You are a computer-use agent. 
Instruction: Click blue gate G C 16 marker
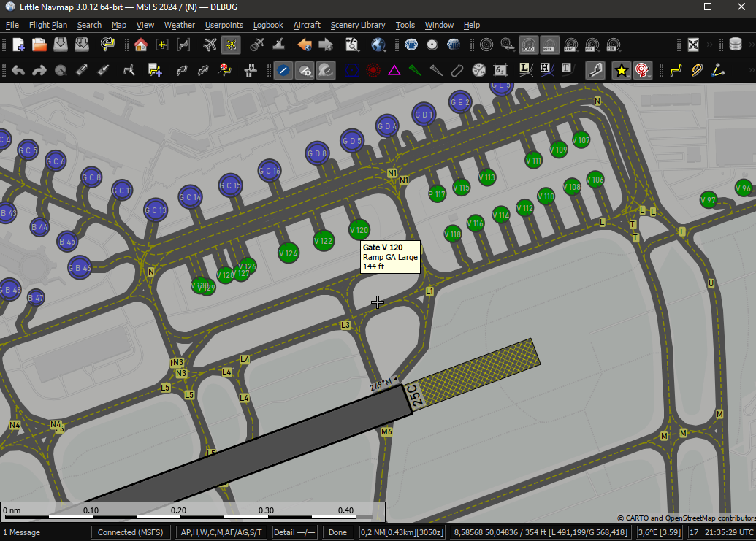click(270, 171)
